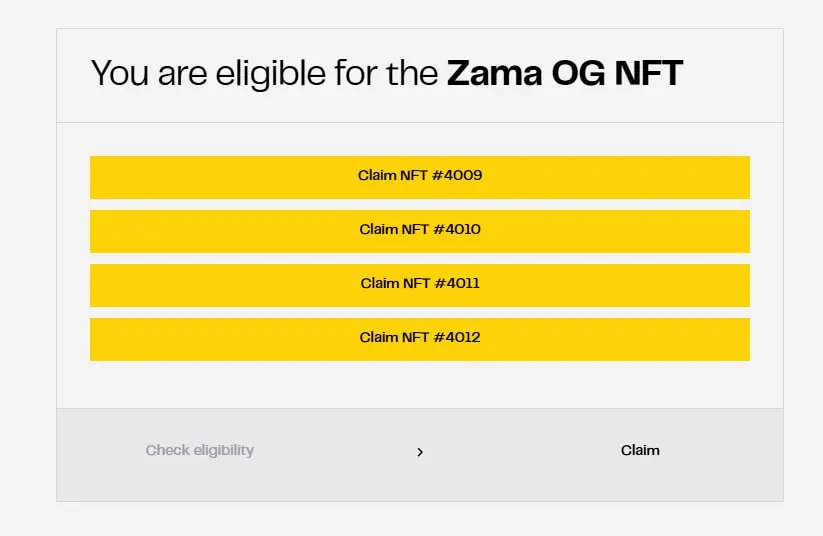Image resolution: width=823 pixels, height=536 pixels.
Task: Go back to the Check eligibility step
Action: coord(200,450)
